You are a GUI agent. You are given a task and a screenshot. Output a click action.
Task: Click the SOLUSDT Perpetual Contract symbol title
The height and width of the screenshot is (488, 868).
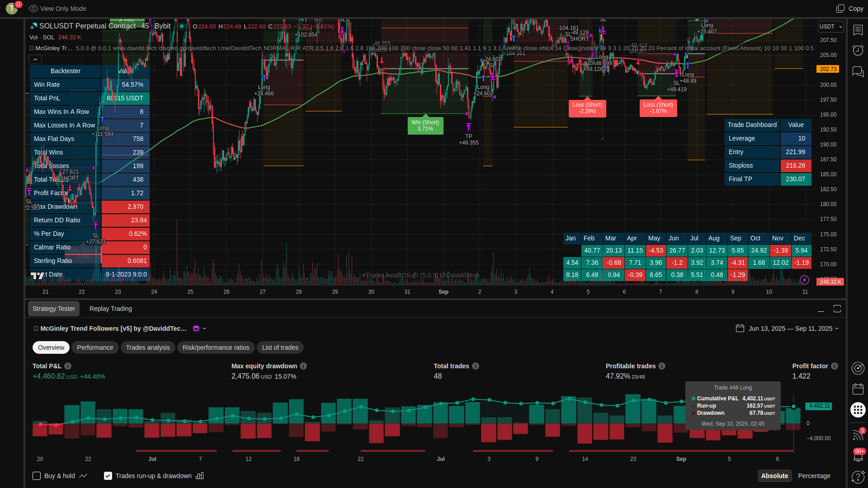pyautogui.click(x=87, y=26)
